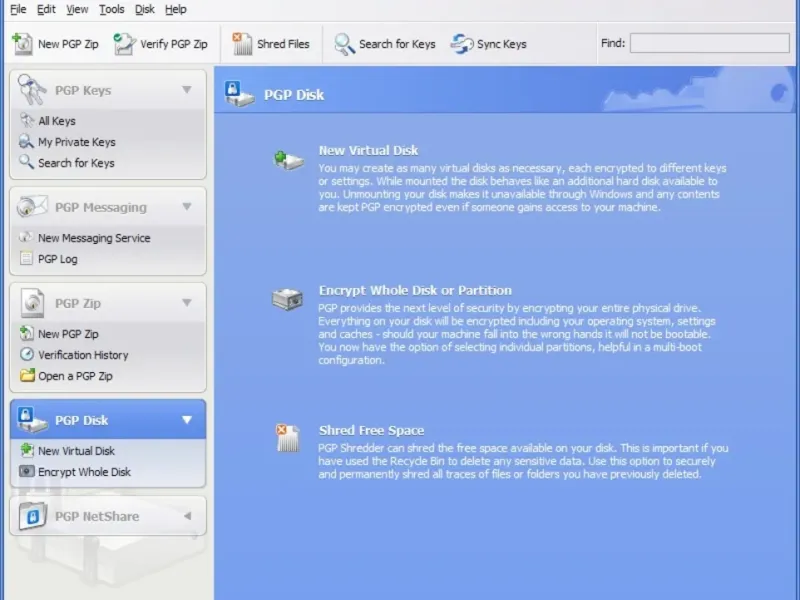This screenshot has height=600, width=800.
Task: Select My Private Keys label
Action: (x=77, y=142)
